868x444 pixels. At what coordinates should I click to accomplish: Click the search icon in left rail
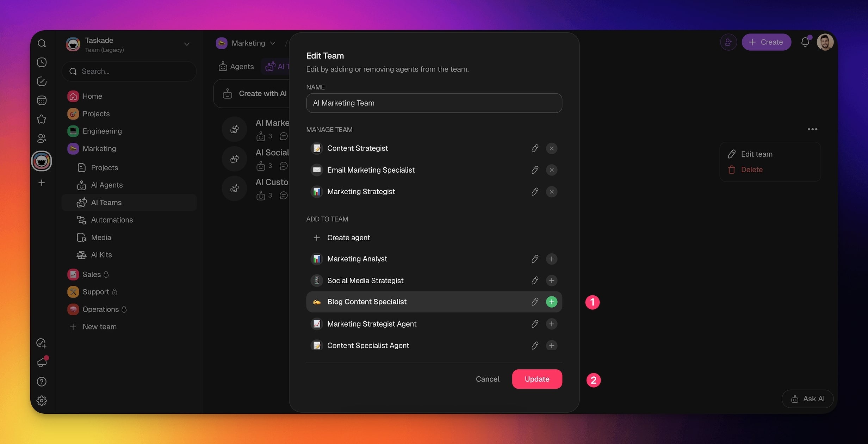point(42,43)
